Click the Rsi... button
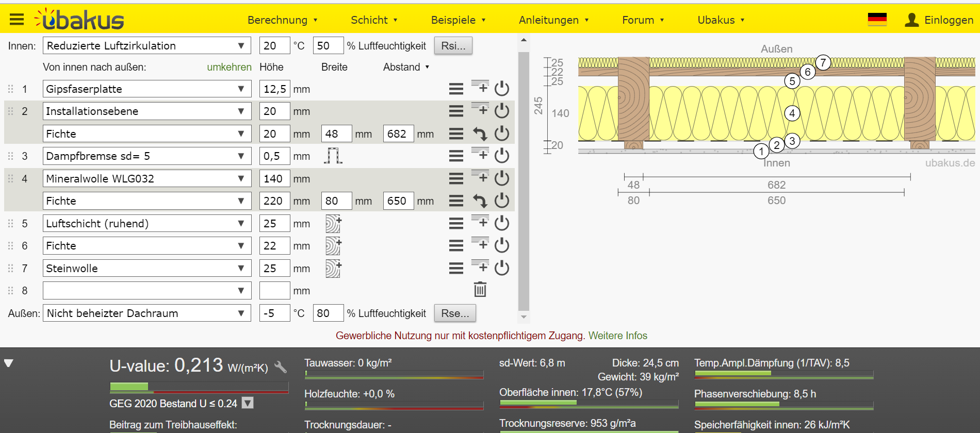The height and width of the screenshot is (433, 980). (453, 45)
